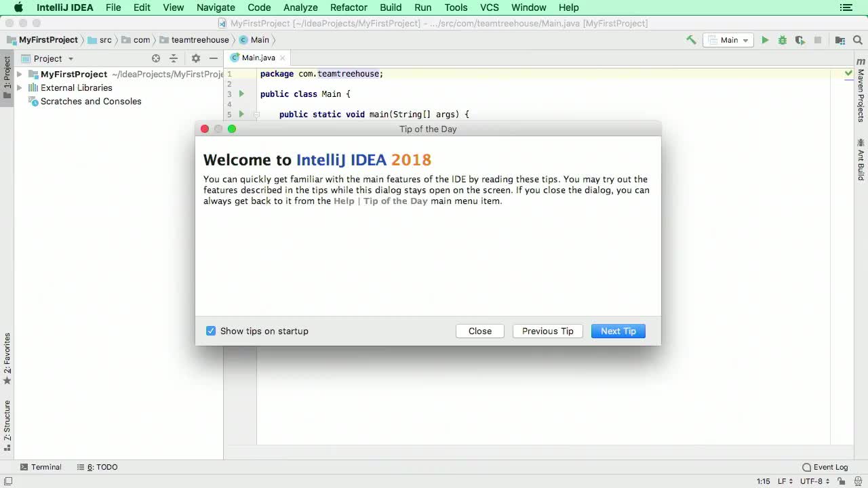Click Main class in the breadcrumb bar
This screenshot has height=488, width=868.
[254, 40]
